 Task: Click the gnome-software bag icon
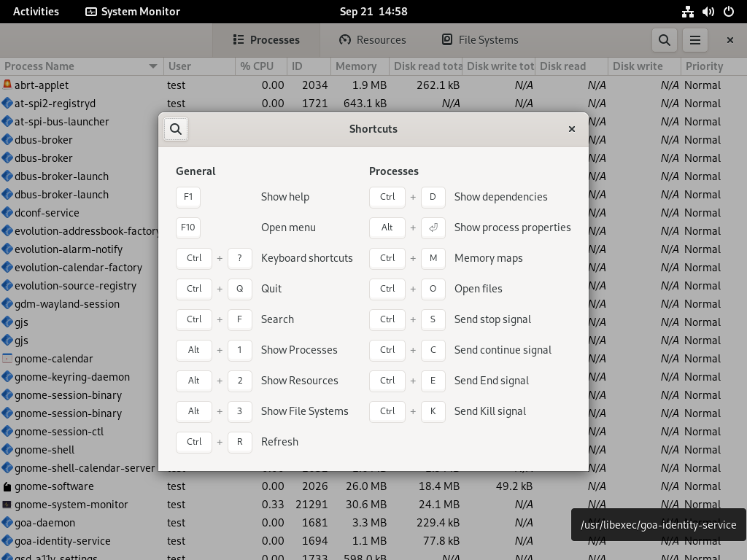(7, 486)
